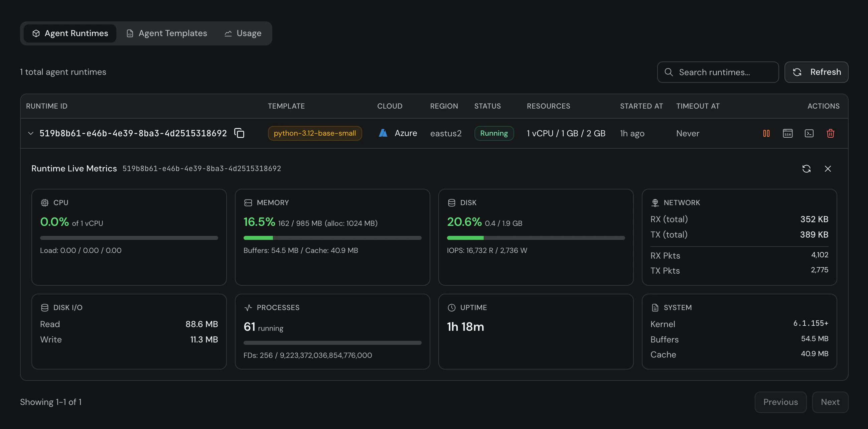The width and height of the screenshot is (868, 429).
Task: Close the Runtime Live Metrics panel
Action: click(828, 168)
